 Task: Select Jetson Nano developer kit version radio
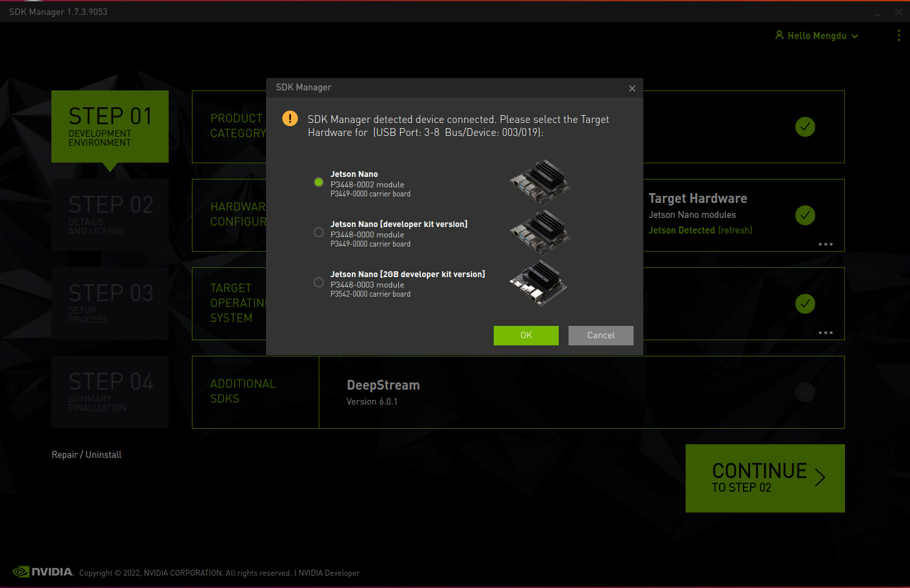click(x=319, y=232)
